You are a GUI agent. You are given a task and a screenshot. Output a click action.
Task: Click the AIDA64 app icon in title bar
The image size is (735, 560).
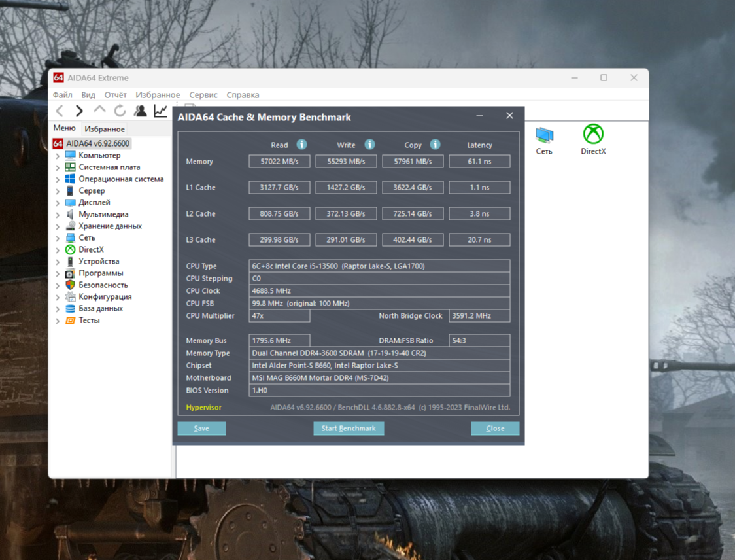click(58, 78)
